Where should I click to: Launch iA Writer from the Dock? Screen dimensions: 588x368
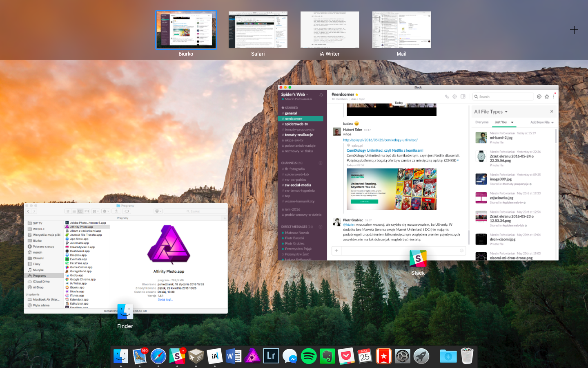(x=215, y=356)
